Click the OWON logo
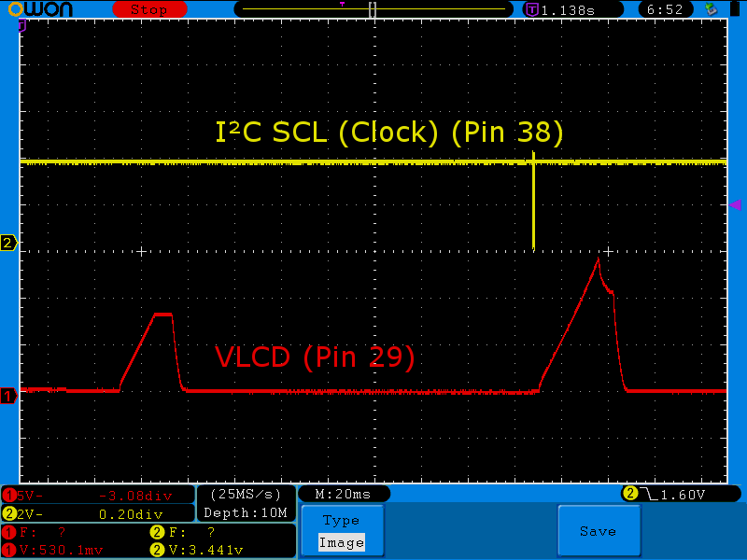This screenshot has height=560, width=747. 40,9
